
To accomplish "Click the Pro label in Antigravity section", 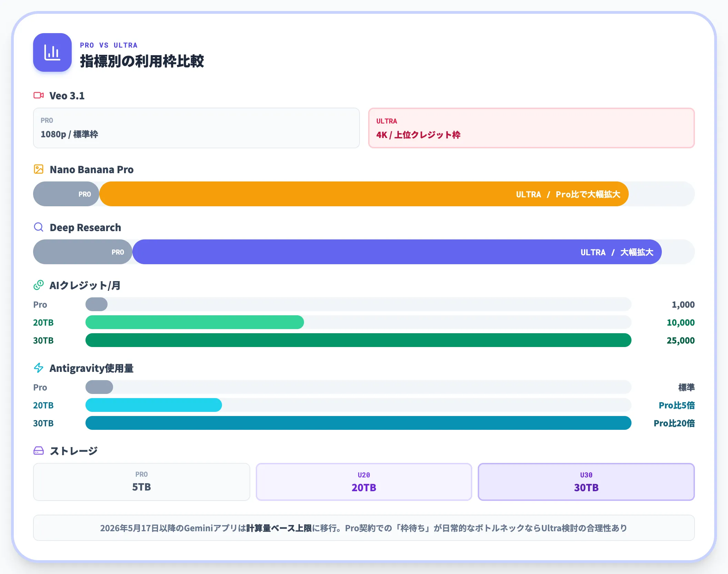I will pyautogui.click(x=40, y=387).
